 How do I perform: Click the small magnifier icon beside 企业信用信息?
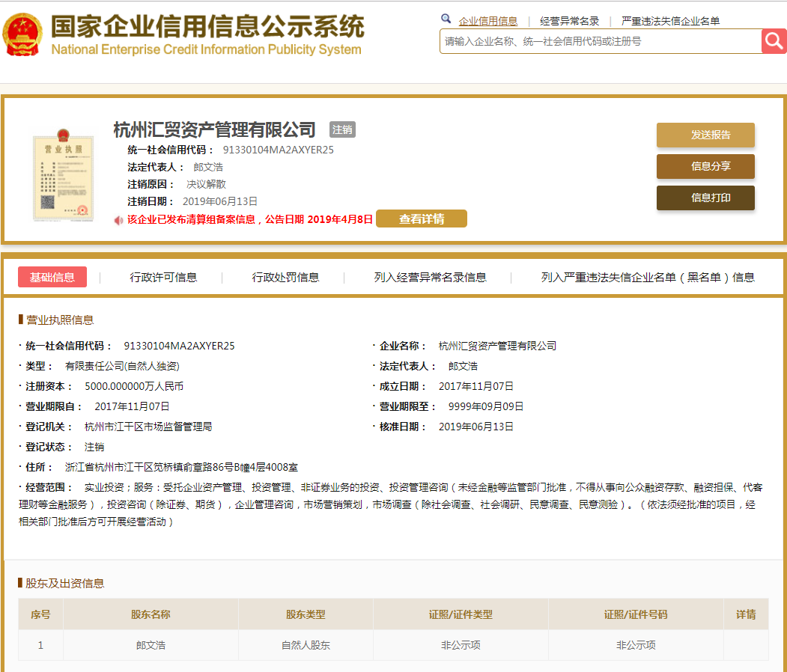(x=446, y=19)
